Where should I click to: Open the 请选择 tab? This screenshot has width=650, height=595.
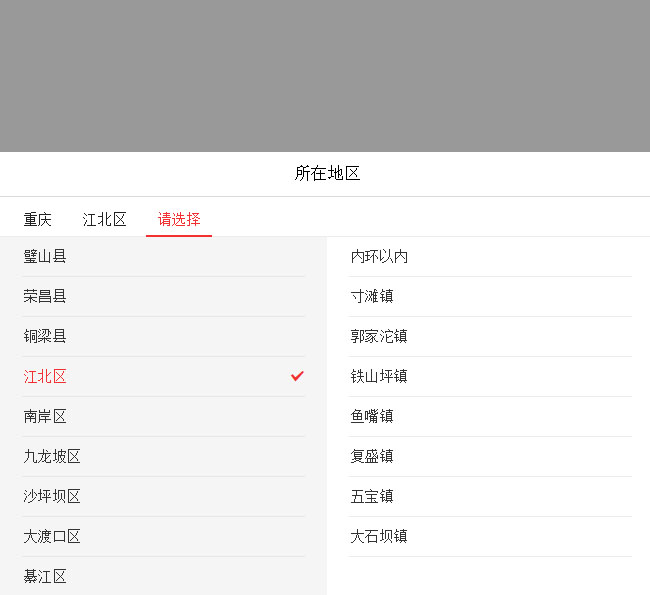pos(179,219)
